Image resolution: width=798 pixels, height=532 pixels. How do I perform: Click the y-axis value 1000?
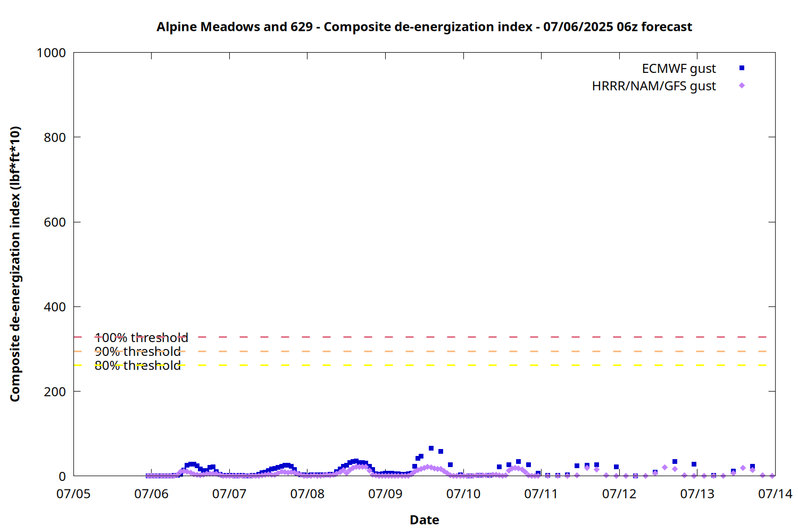click(51, 53)
